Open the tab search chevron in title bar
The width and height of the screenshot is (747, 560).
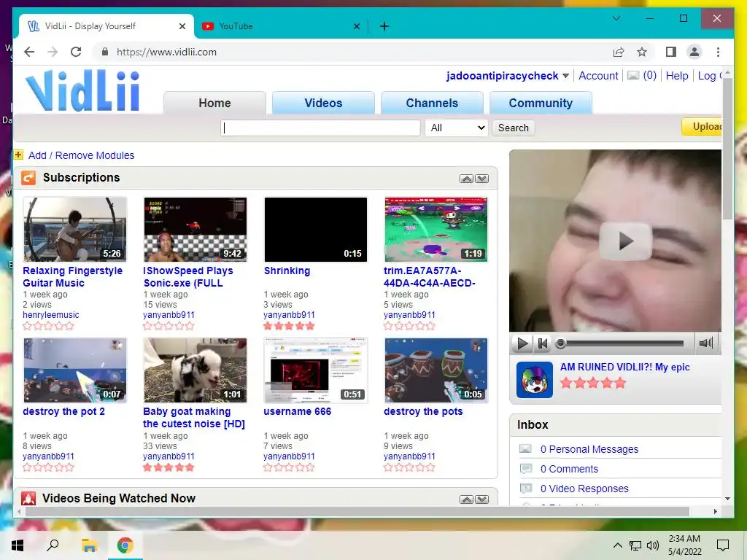coord(616,18)
